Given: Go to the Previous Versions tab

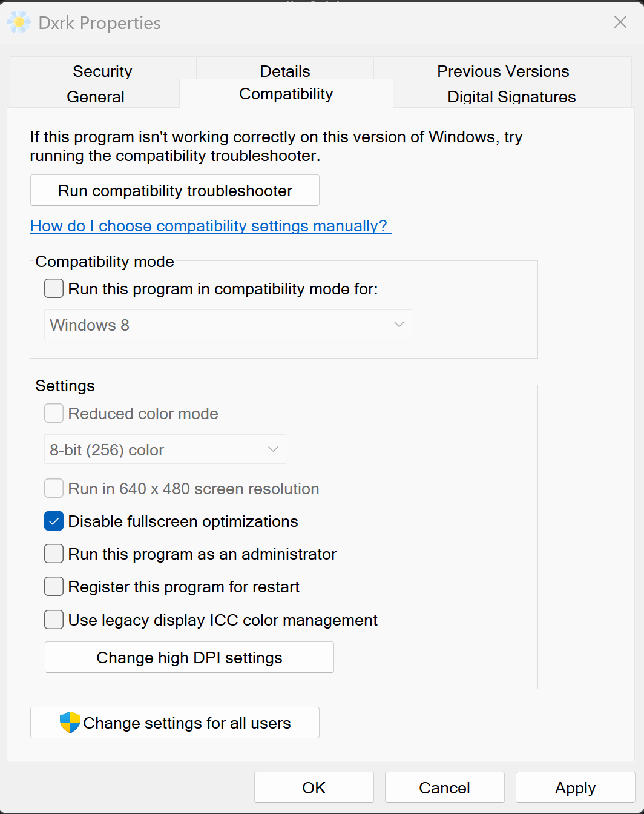Looking at the screenshot, I should pyautogui.click(x=503, y=71).
